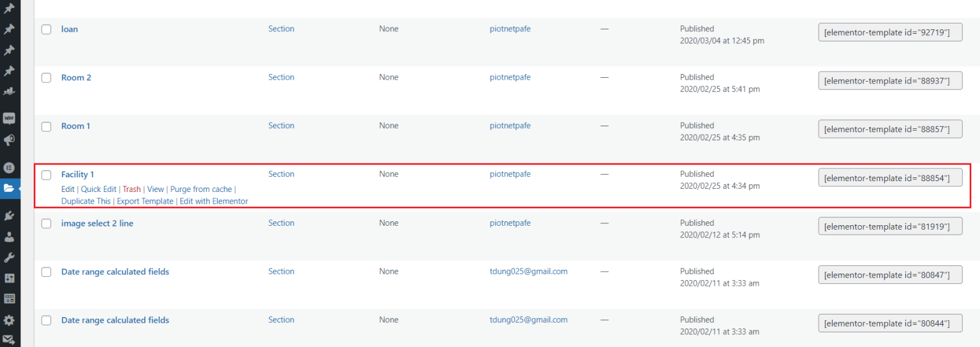Viewport: 980px width, 347px height.
Task: Tick the Facility 1 row checkbox
Action: [47, 175]
